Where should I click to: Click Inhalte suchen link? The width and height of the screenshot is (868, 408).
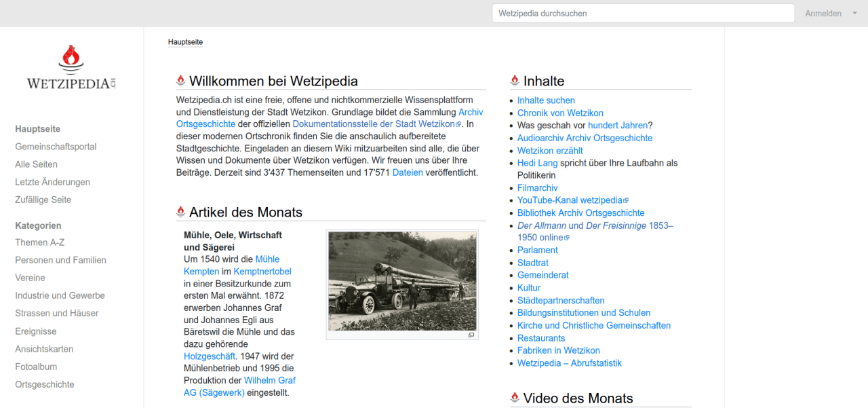546,100
